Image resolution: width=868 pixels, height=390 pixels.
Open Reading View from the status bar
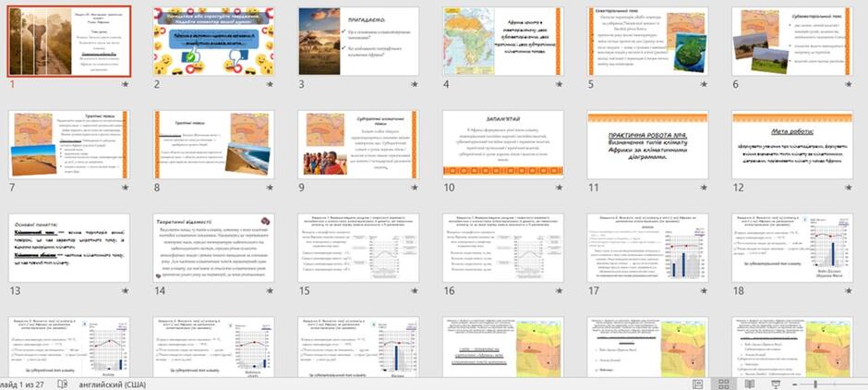coord(750,384)
